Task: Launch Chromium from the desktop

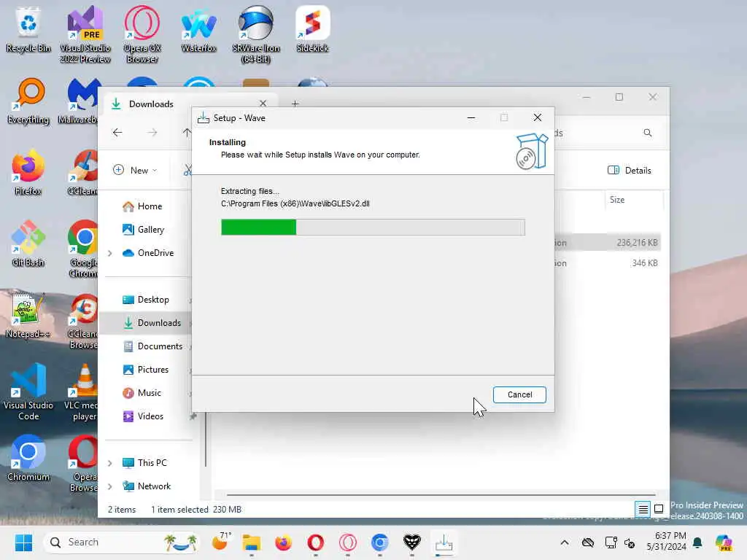Action: [28, 458]
